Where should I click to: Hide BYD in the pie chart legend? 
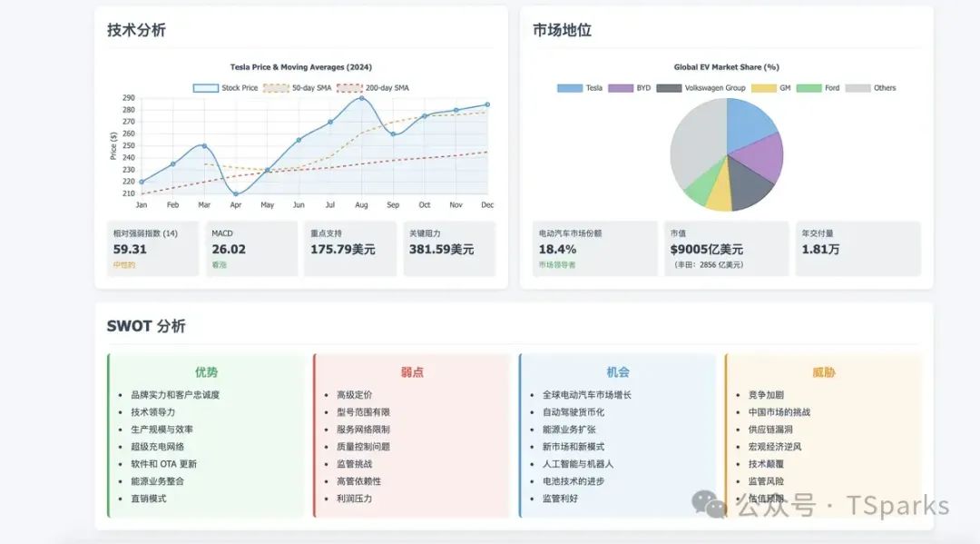(621, 88)
